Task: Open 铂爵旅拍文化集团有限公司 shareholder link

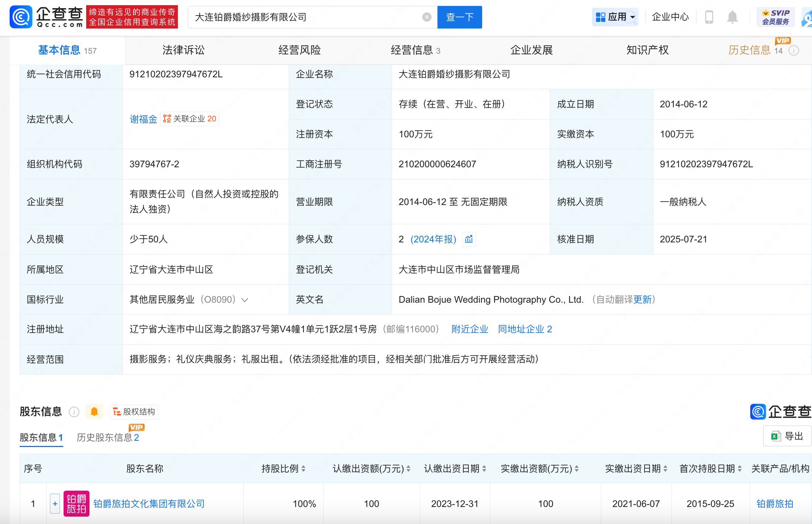Action: 149,504
